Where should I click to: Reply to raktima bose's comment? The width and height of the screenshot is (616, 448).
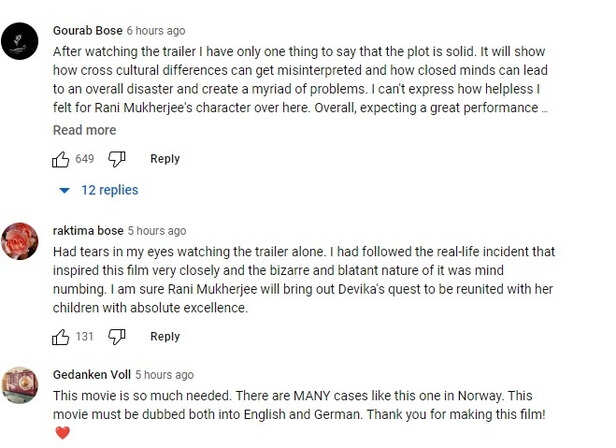point(165,337)
